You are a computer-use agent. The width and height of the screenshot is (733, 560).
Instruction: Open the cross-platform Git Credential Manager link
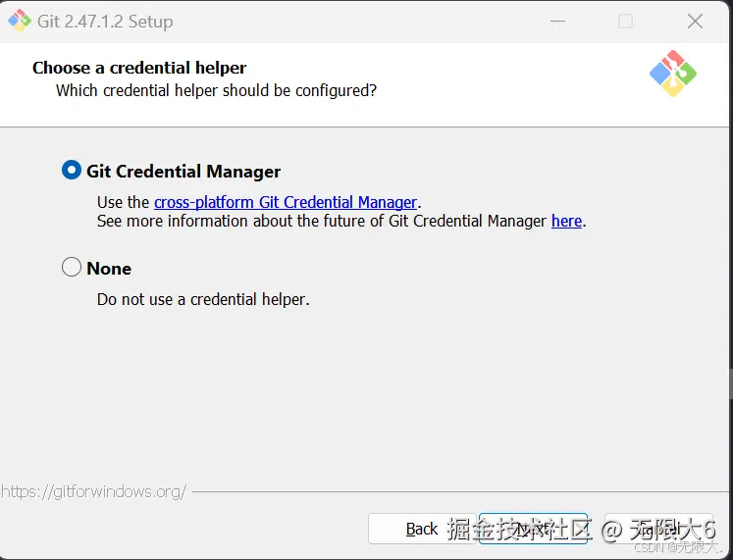click(x=286, y=202)
